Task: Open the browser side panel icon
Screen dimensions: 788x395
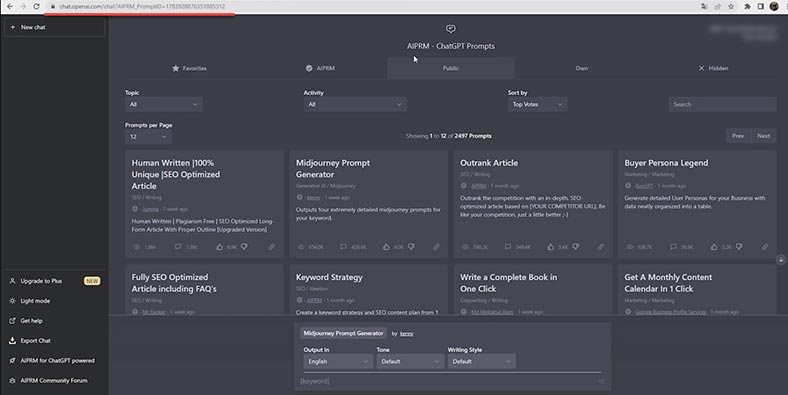Action: point(761,7)
